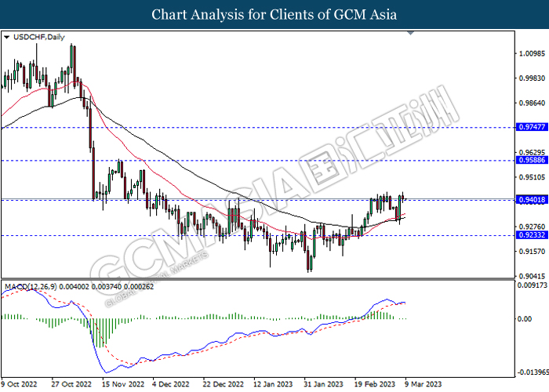Click the 0.90415 price axis value

533,276
